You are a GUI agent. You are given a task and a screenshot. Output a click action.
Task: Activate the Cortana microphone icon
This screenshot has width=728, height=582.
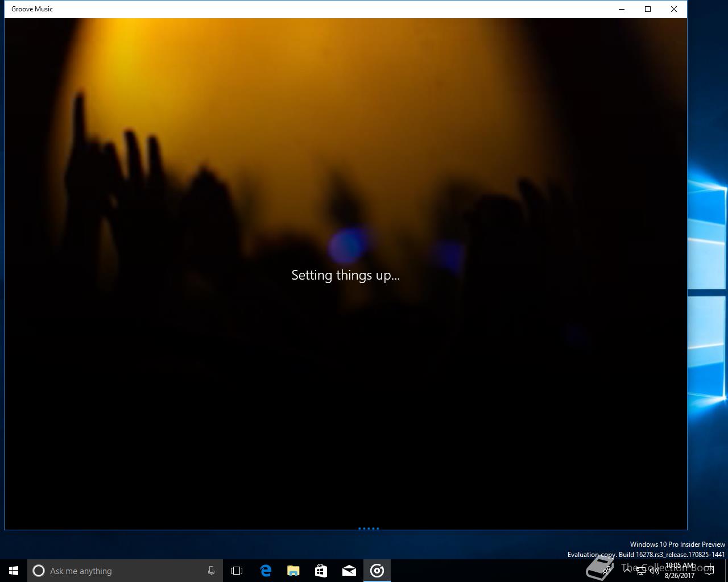211,571
